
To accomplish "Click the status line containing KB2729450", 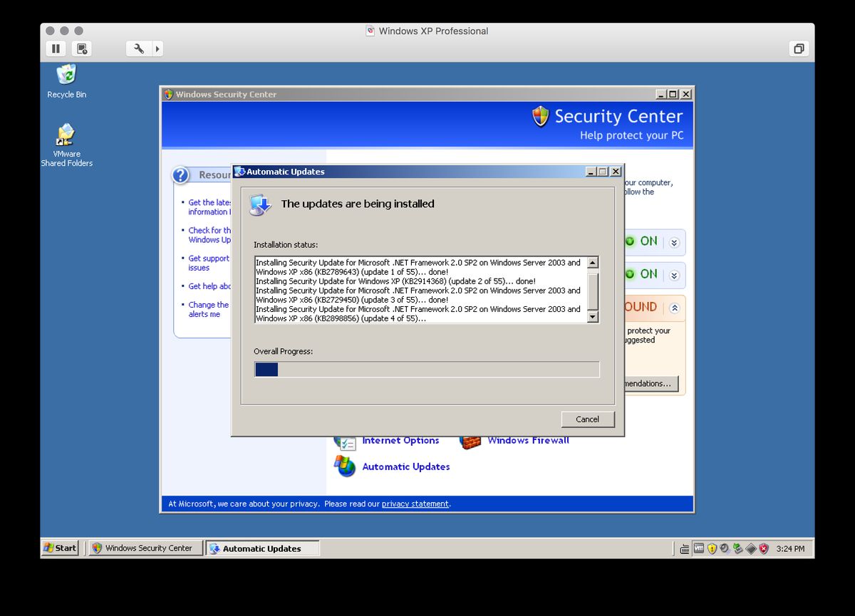I will [x=418, y=295].
